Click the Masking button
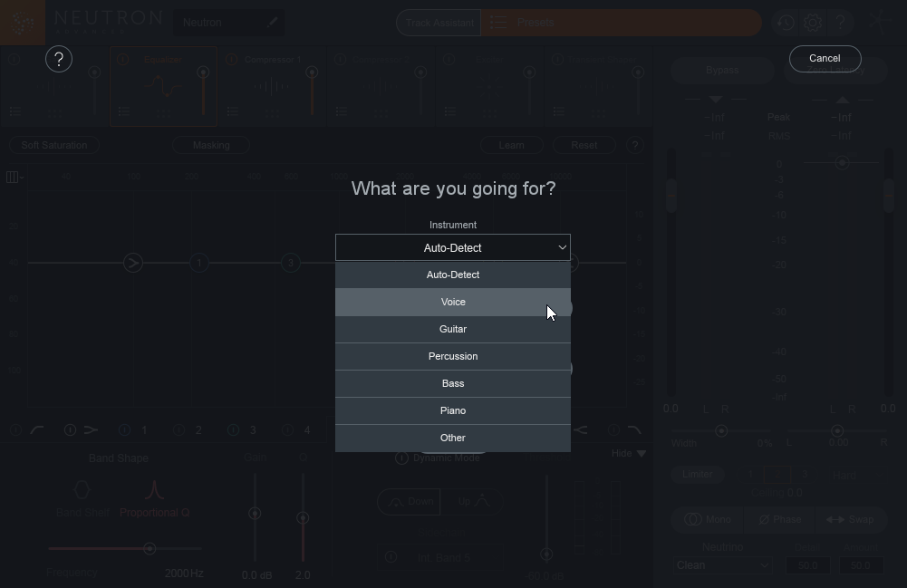Viewport: 907px width, 588px height. (x=211, y=145)
